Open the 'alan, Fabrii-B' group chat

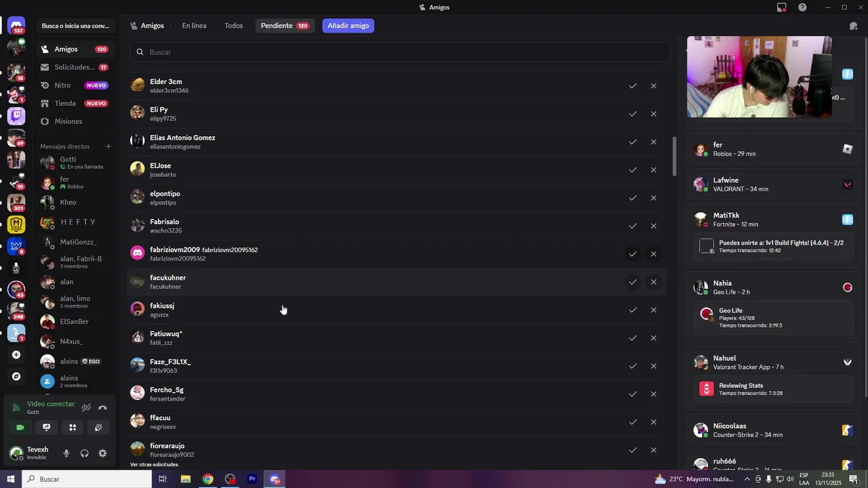[x=75, y=262]
